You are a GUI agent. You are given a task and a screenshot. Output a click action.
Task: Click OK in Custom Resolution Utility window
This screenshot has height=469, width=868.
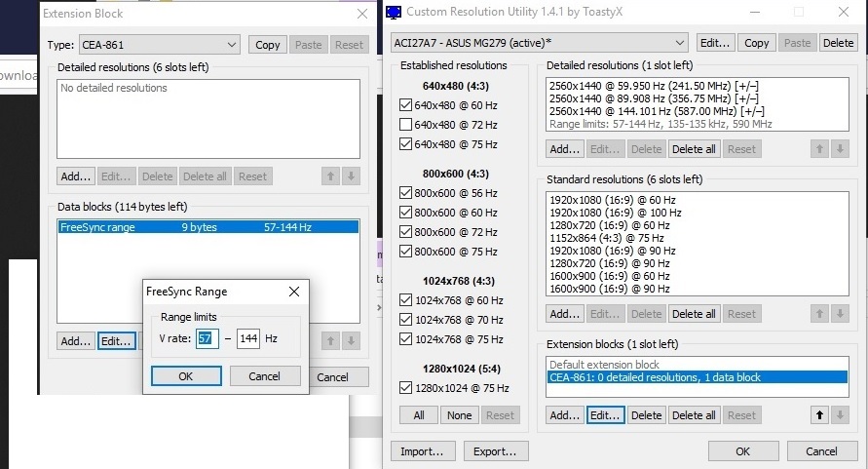(x=743, y=451)
